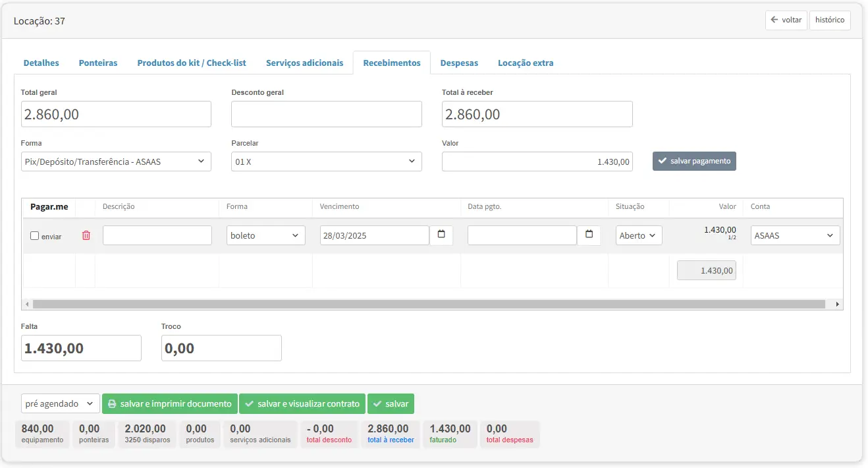Screen dimensions: 868x468
Task: Enable the Pagar.me enviar checkbox
Action: [x=35, y=236]
